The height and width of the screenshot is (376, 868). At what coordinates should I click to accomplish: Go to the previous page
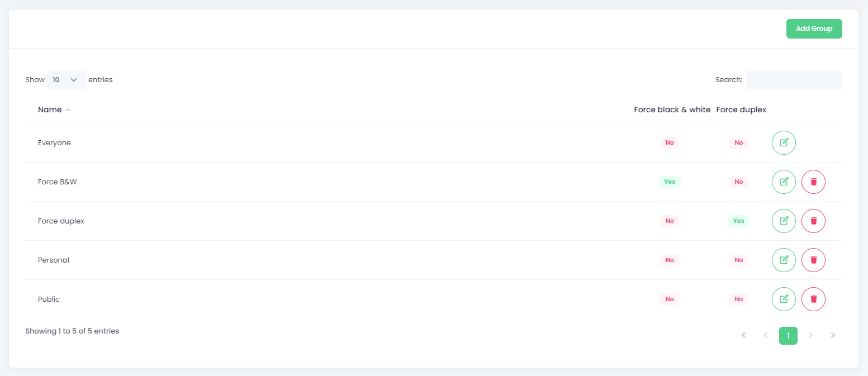pyautogui.click(x=766, y=336)
